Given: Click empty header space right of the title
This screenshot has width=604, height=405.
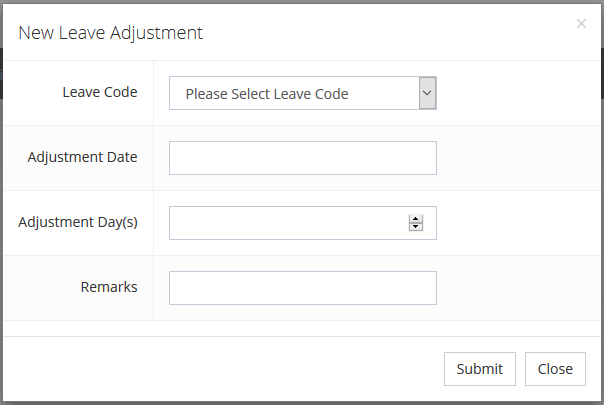Looking at the screenshot, I should (400, 33).
